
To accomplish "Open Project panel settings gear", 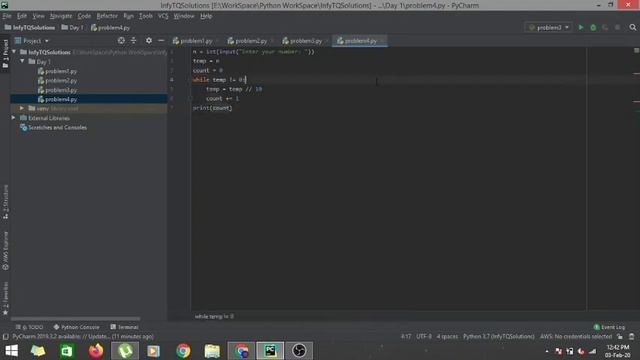I will tap(149, 40).
